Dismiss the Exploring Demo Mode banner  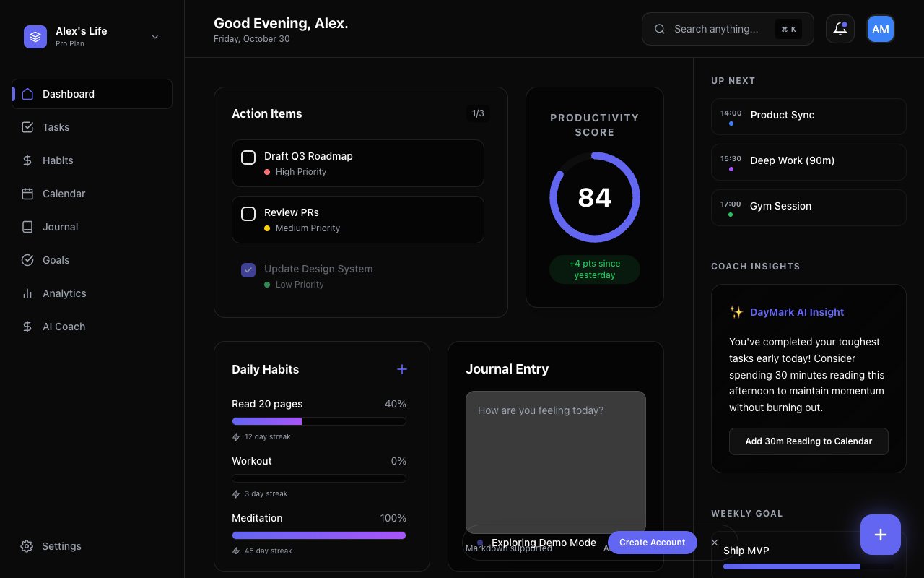coord(715,543)
